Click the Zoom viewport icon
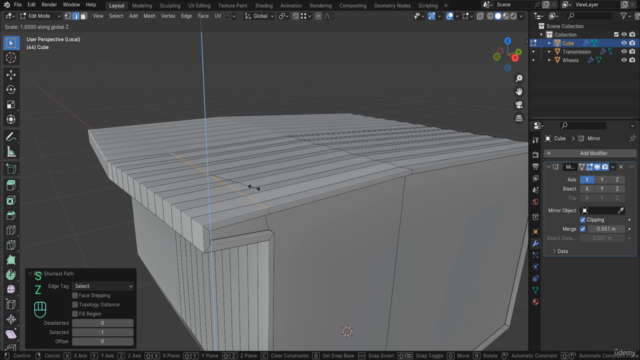This screenshot has height=360, width=640. click(x=519, y=78)
